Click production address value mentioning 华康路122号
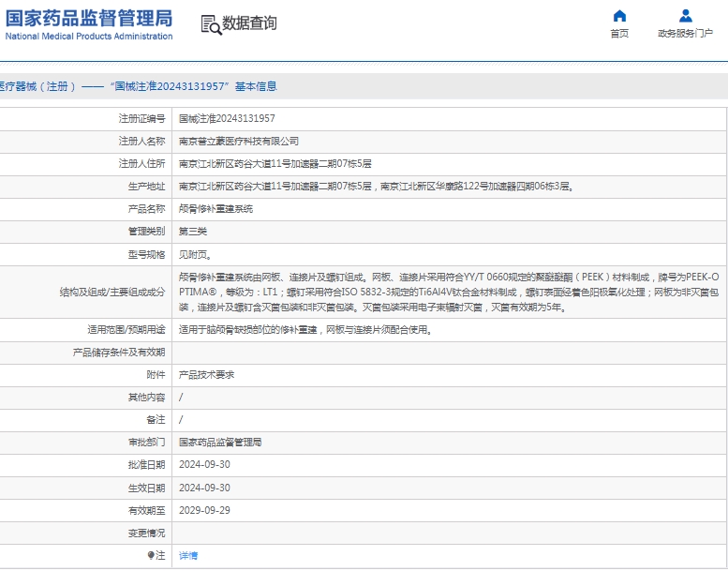728x571 pixels. coord(376,187)
